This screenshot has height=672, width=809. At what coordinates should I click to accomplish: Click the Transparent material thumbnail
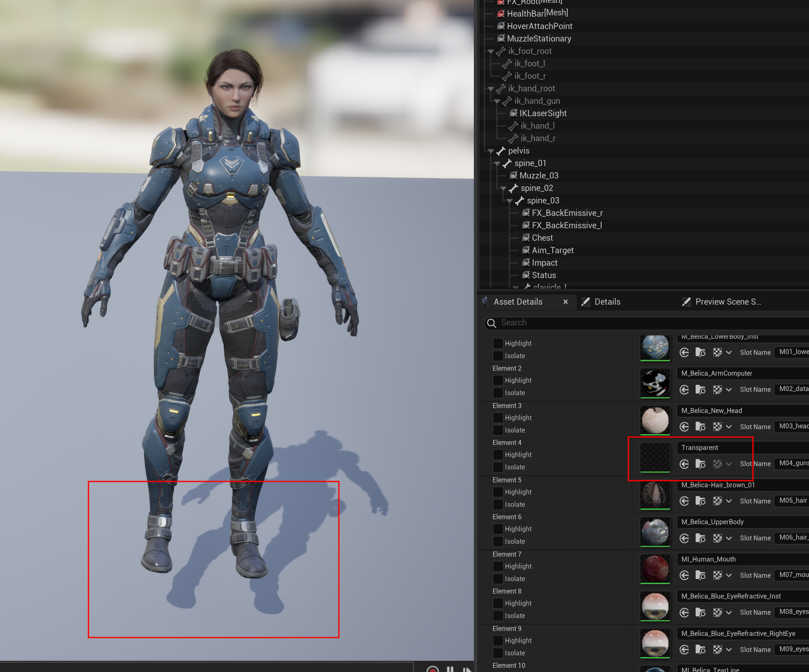tap(655, 457)
